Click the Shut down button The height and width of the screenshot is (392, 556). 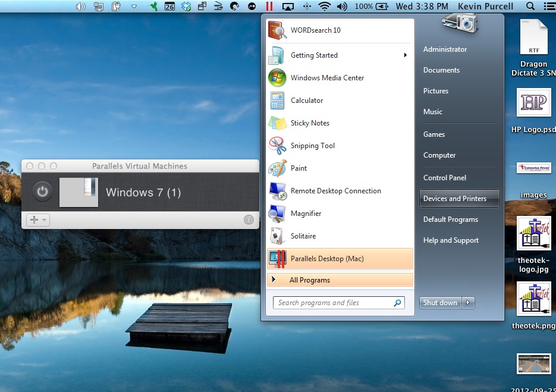click(440, 303)
